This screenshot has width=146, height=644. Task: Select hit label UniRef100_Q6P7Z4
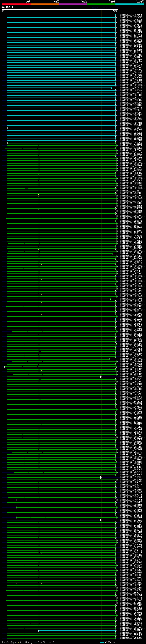tap(131, 146)
